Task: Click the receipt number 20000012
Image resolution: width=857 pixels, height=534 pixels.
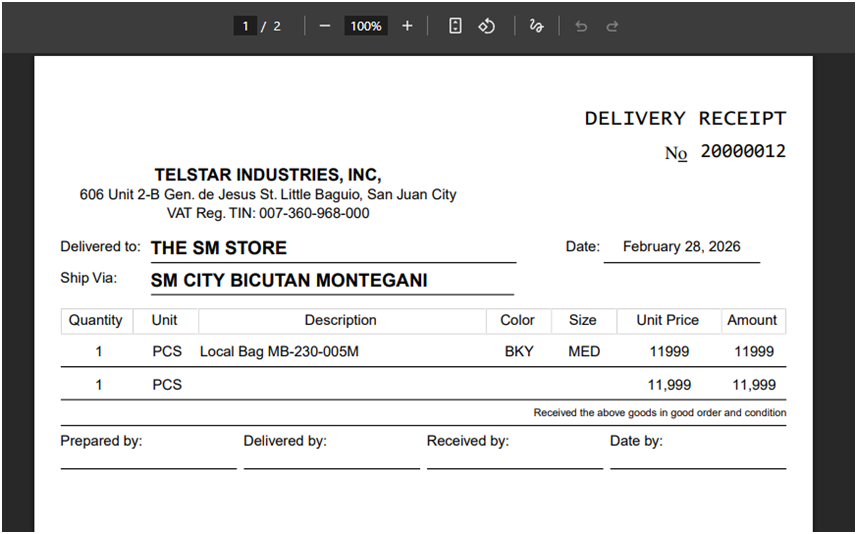Action: coord(742,151)
